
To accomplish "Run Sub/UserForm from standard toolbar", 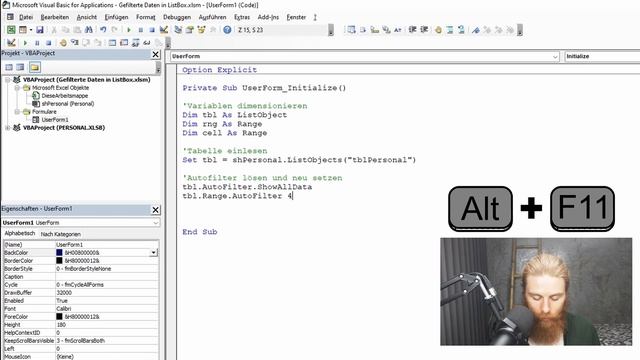I will coord(129,30).
